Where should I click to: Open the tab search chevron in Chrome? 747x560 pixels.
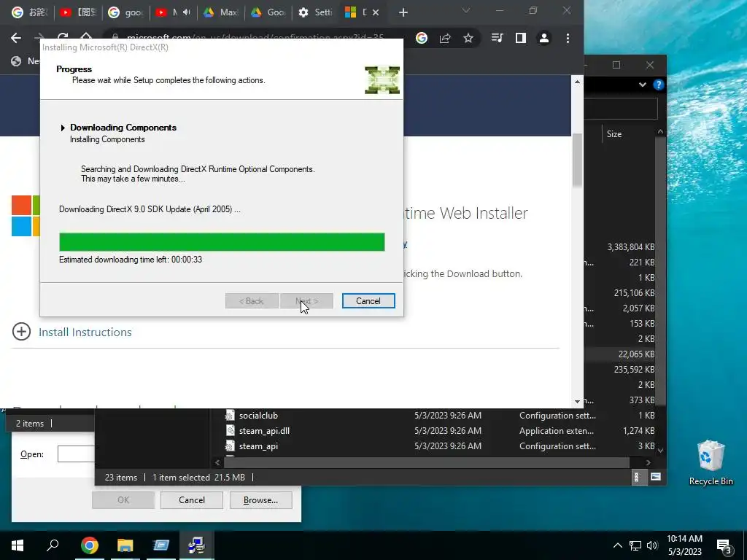click(x=466, y=10)
